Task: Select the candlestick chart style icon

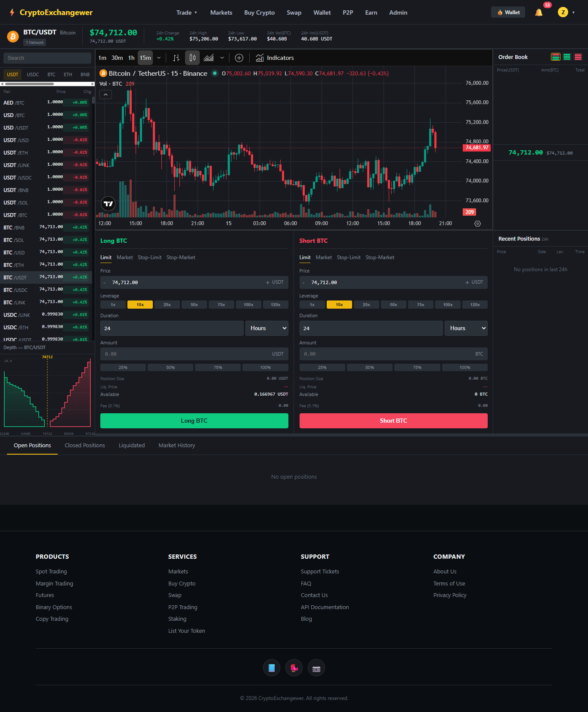Action: (192, 58)
